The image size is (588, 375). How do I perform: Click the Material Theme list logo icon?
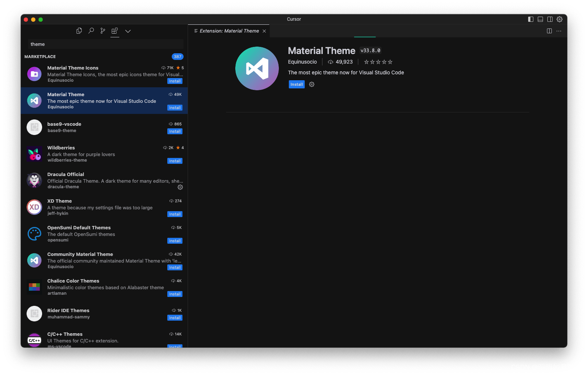(34, 101)
